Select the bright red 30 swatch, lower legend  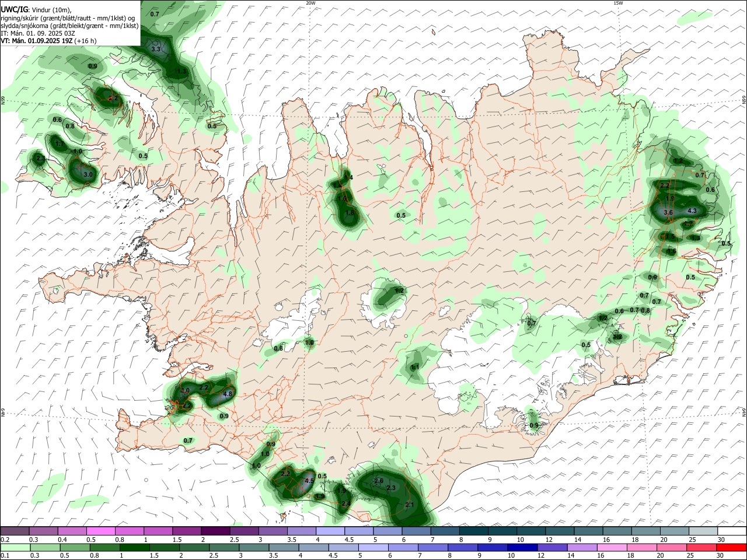732,548
